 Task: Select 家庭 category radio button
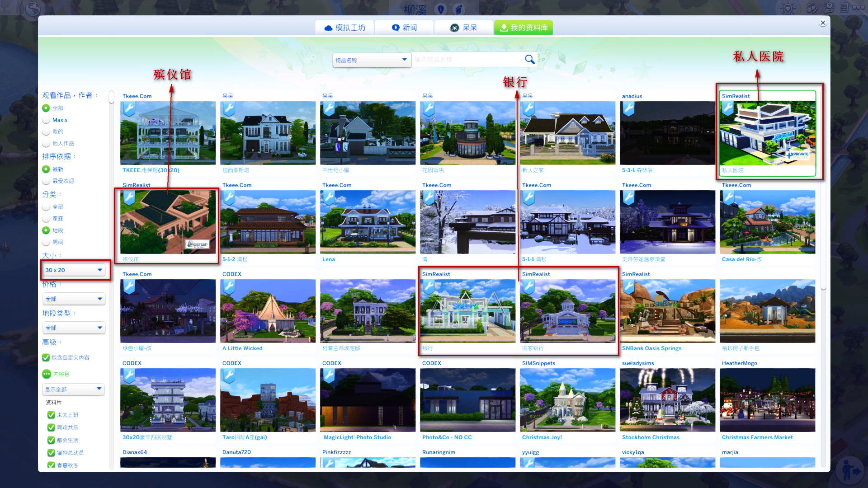pyautogui.click(x=46, y=218)
